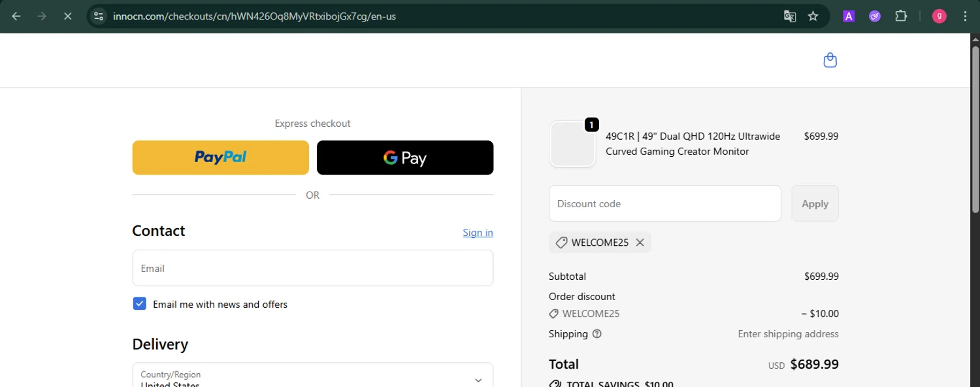Click the Contact heading
The width and height of the screenshot is (980, 387).
click(159, 231)
